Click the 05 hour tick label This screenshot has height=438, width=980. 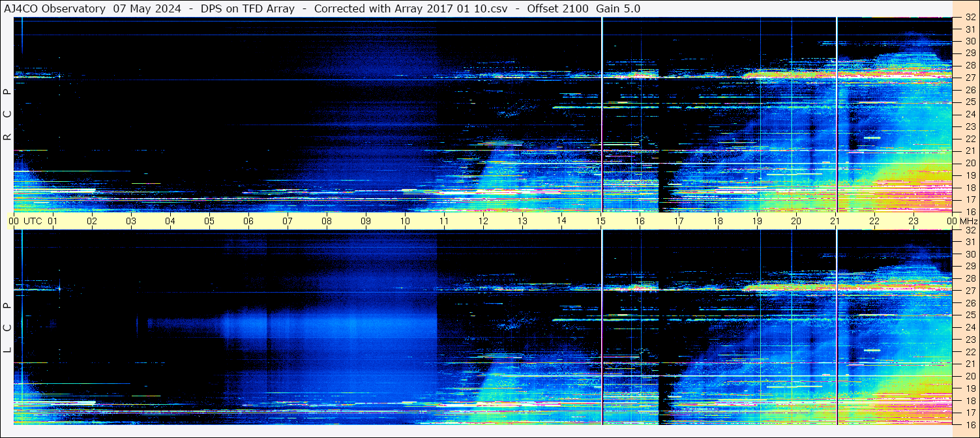click(x=209, y=221)
